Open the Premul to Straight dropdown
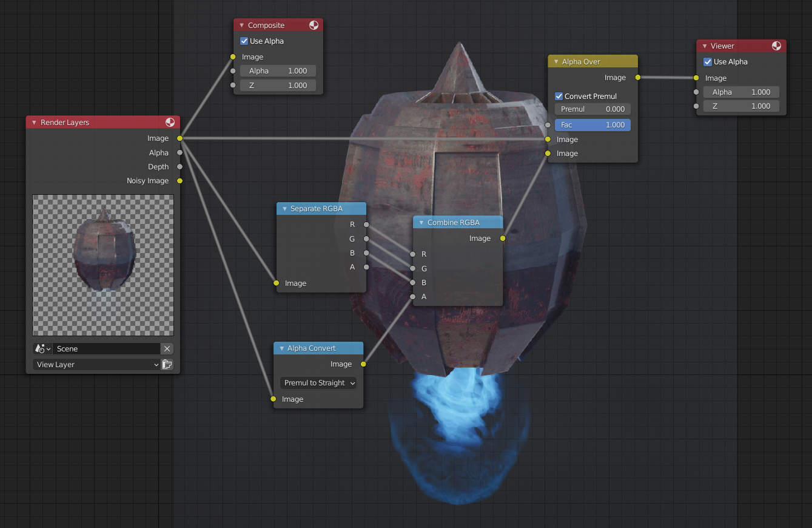The height and width of the screenshot is (528, 812). [x=318, y=383]
